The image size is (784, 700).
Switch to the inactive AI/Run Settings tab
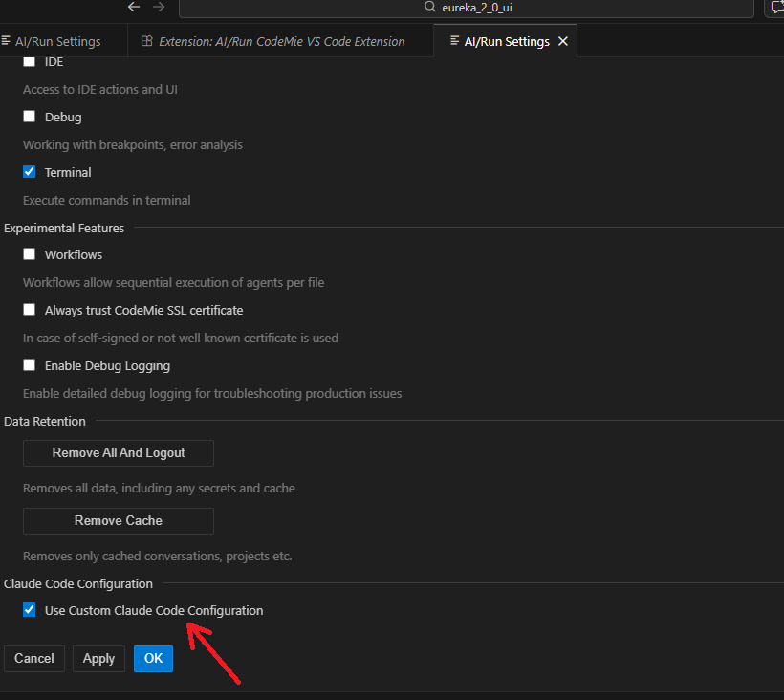click(x=55, y=42)
